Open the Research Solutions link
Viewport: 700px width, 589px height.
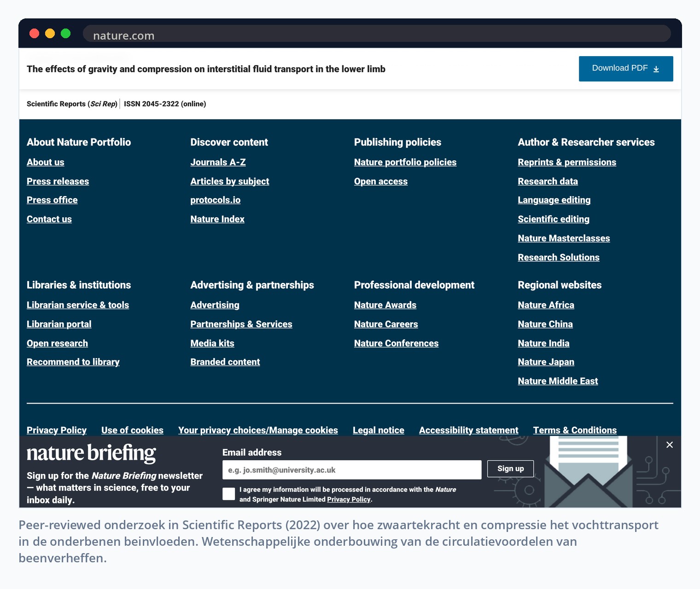coord(559,257)
